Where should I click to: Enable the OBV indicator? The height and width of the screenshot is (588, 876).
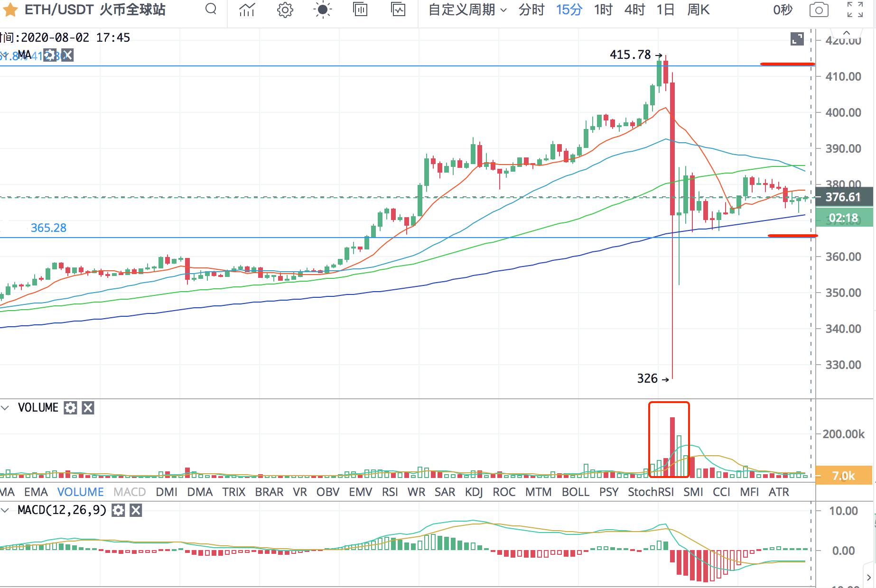click(328, 492)
